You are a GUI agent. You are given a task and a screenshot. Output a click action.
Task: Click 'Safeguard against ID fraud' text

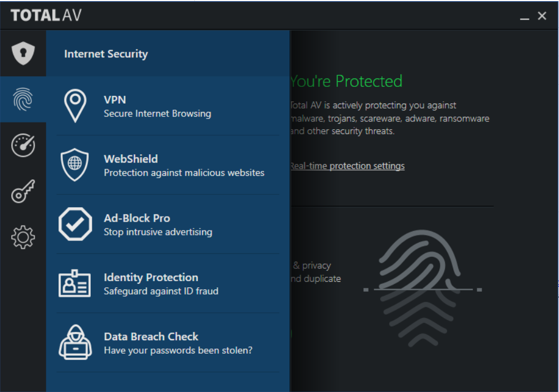161,291
